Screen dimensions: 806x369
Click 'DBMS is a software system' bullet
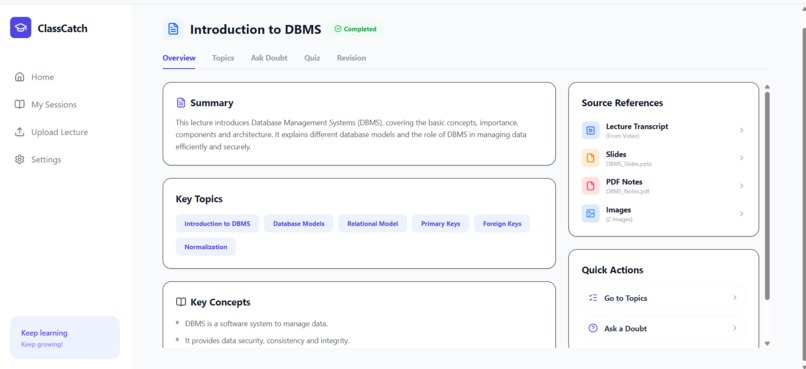pos(256,324)
